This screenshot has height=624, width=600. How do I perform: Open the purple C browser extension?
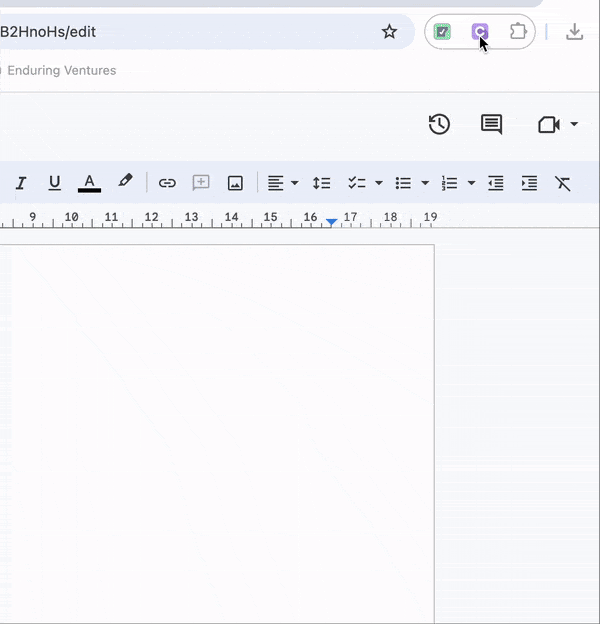coord(480,31)
